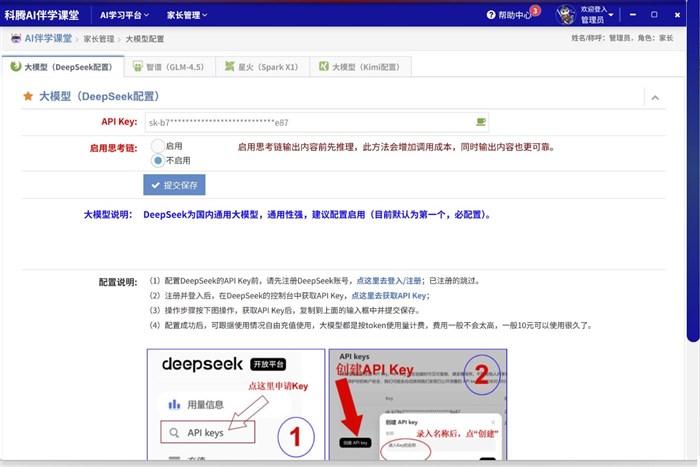The height and width of the screenshot is (467, 700).
Task: Click the red notification badge
Action: tap(535, 11)
